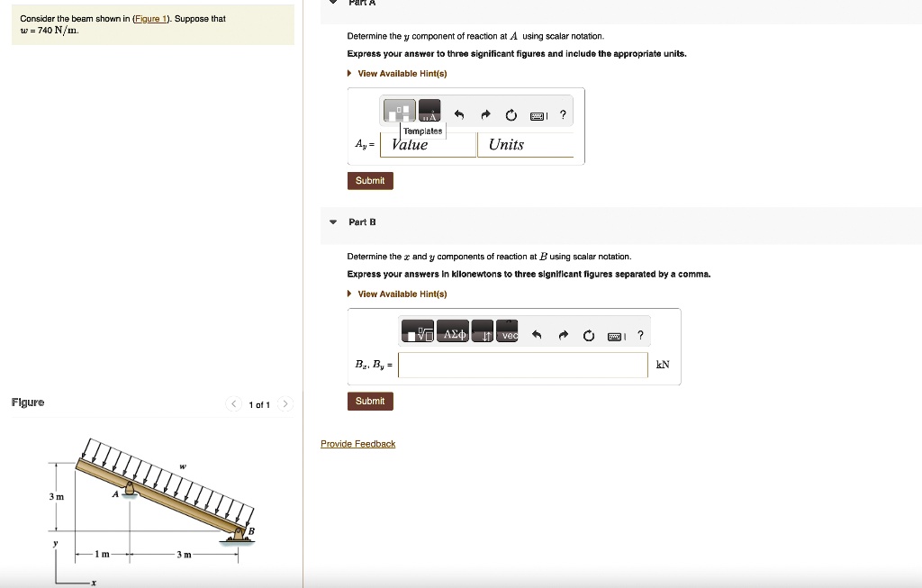
Task: Submit the Part A answer
Action: click(369, 180)
